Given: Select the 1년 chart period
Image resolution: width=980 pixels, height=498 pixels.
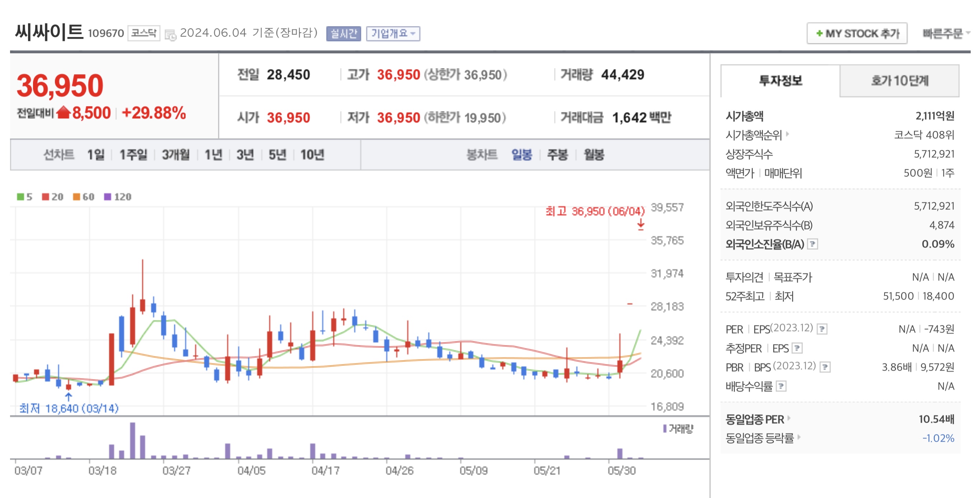Looking at the screenshot, I should [213, 155].
